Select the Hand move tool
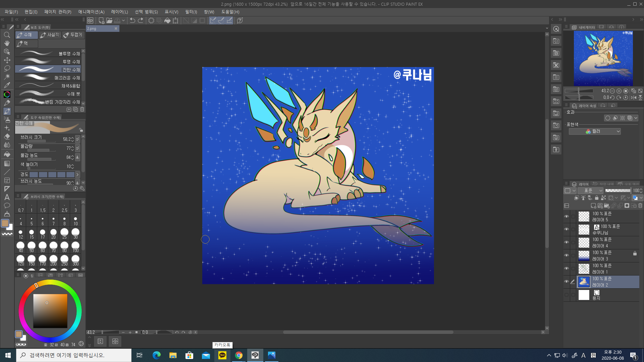 (x=7, y=43)
